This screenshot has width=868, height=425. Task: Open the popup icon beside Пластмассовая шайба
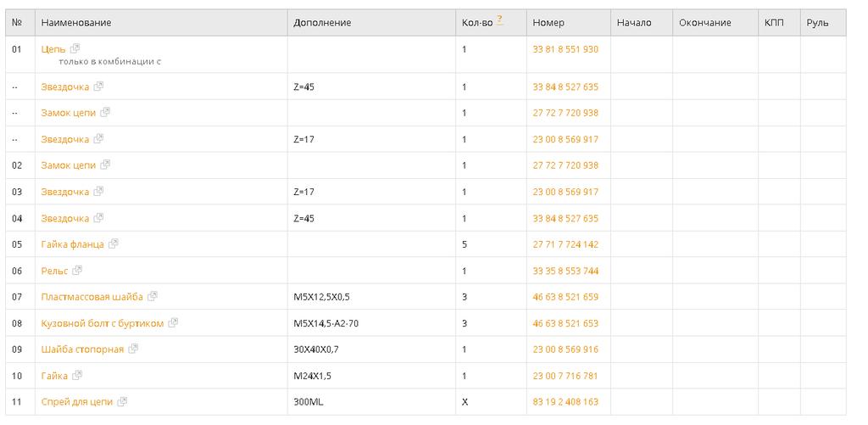point(153,297)
